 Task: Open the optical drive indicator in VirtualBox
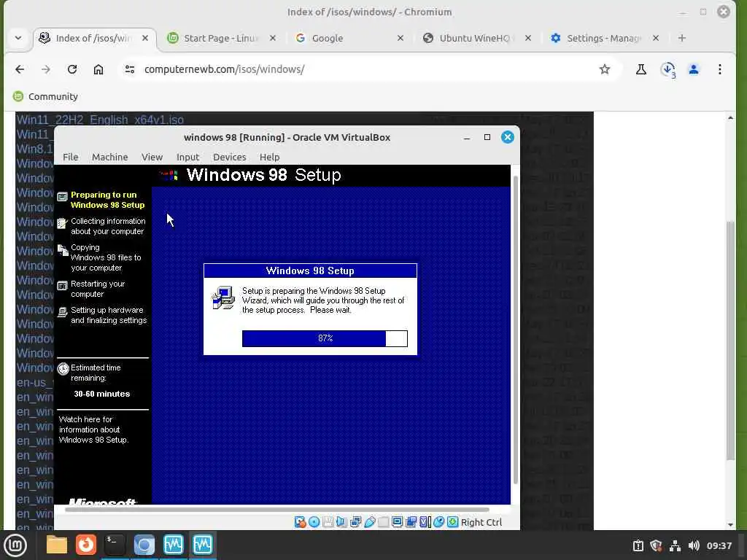pyautogui.click(x=314, y=522)
